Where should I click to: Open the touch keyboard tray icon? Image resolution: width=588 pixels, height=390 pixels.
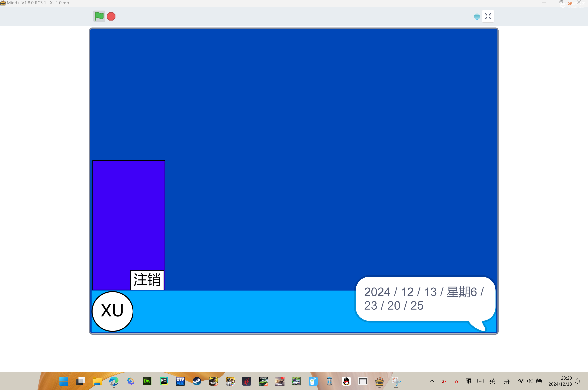pos(480,381)
